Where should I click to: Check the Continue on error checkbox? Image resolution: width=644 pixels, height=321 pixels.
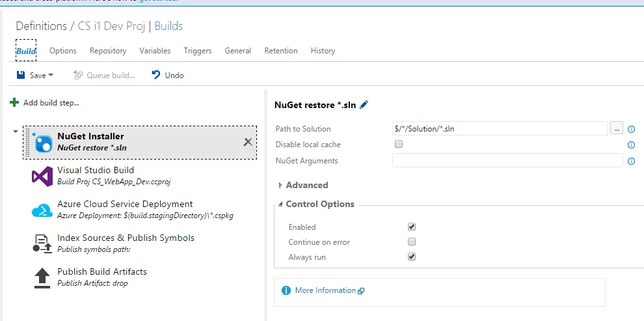411,242
